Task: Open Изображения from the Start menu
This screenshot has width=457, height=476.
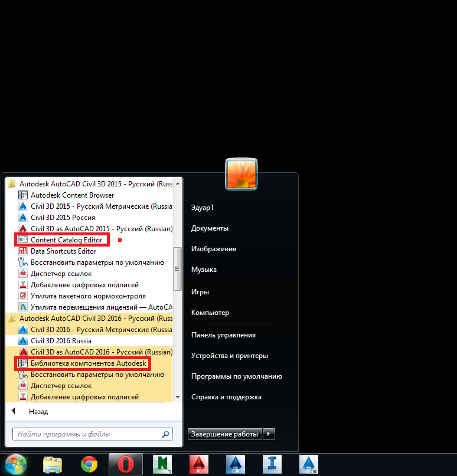Action: [x=214, y=249]
